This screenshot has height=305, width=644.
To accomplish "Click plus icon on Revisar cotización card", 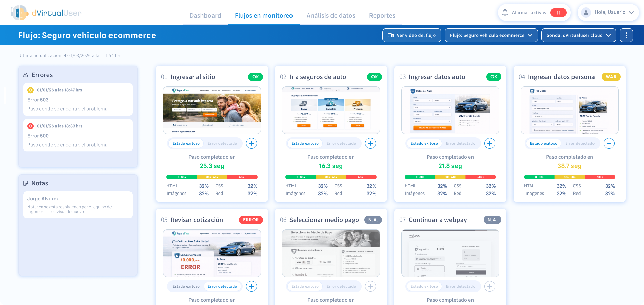I will pos(251,286).
